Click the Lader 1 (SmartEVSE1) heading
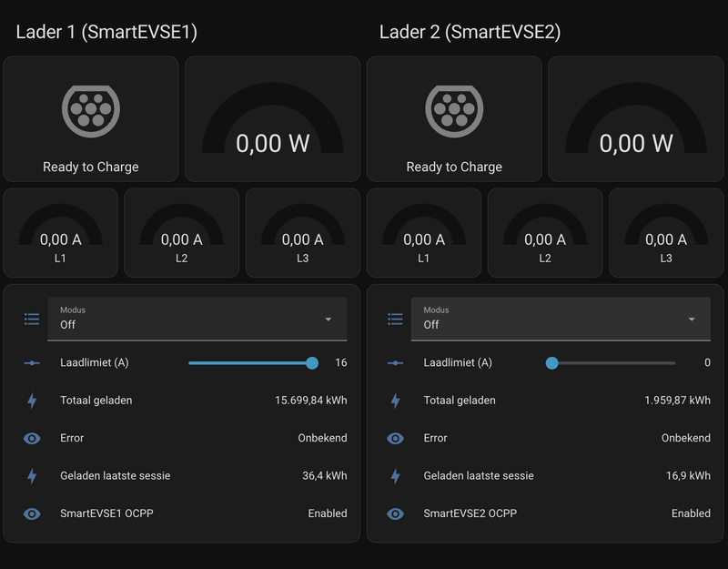 (x=106, y=32)
